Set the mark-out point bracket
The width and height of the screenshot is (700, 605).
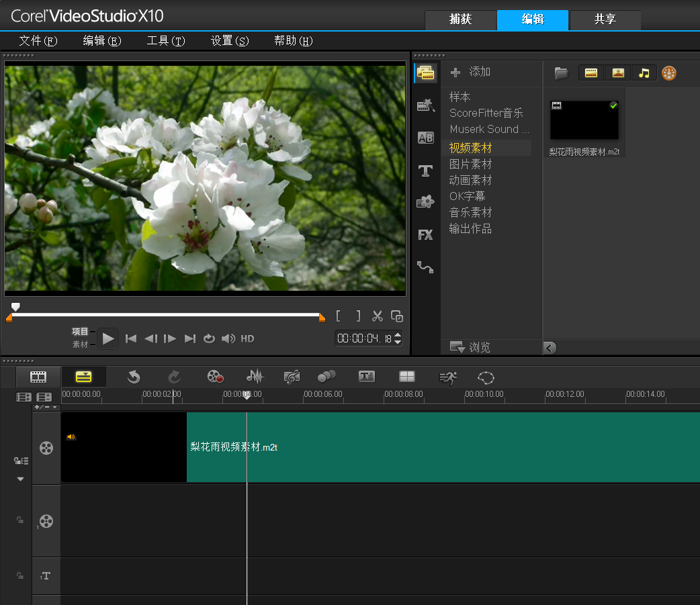(358, 316)
